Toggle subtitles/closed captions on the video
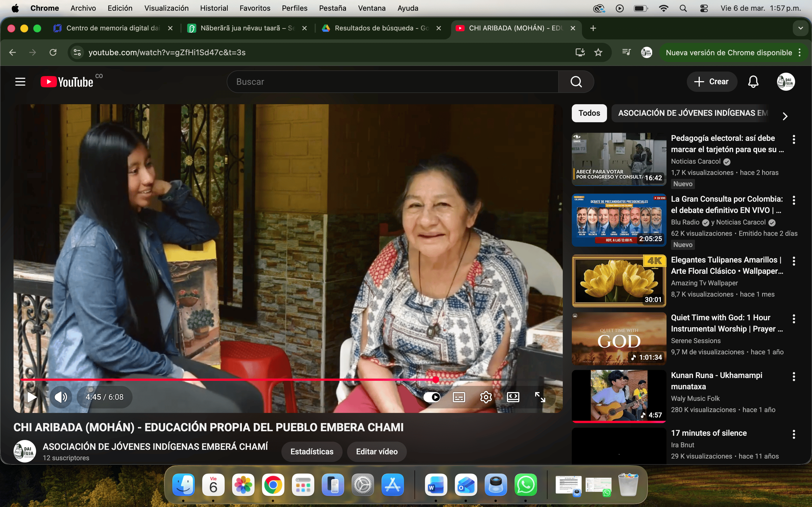The height and width of the screenshot is (507, 812). coord(459,397)
